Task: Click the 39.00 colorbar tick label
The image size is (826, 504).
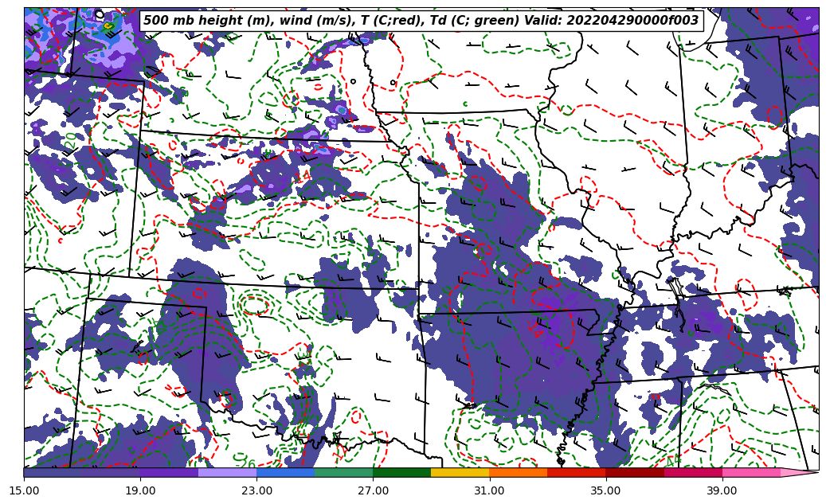Action: coord(722,490)
